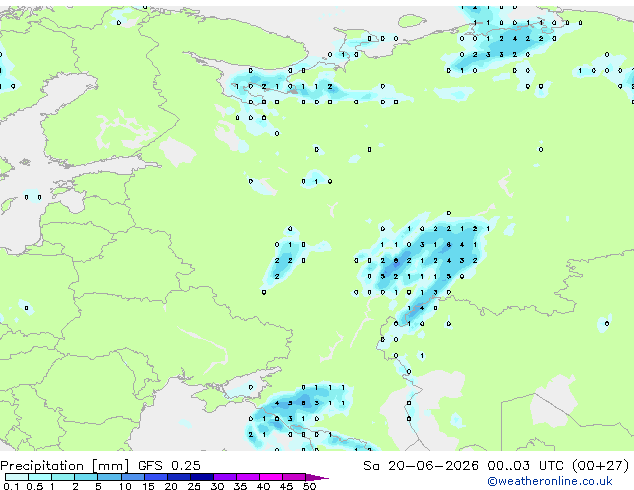The height and width of the screenshot is (490, 634).
Task: Pick the 45–50 mm legend swatch
Action: (x=294, y=477)
